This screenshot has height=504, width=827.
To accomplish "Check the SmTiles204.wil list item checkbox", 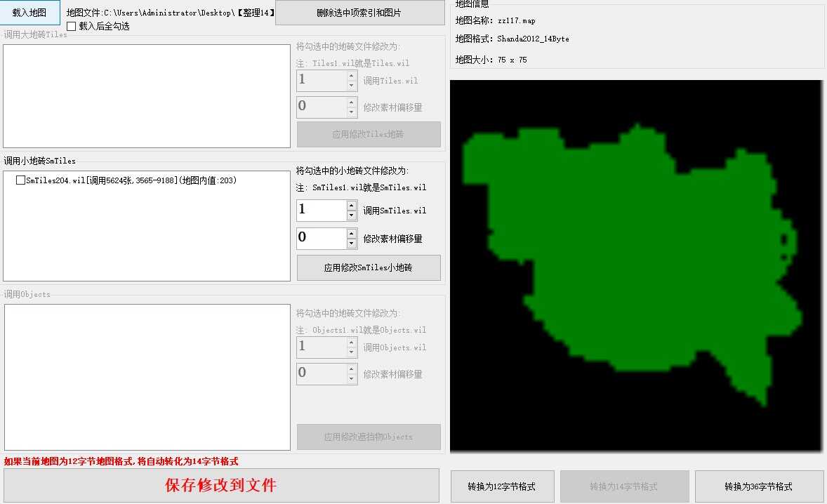I will click(20, 180).
